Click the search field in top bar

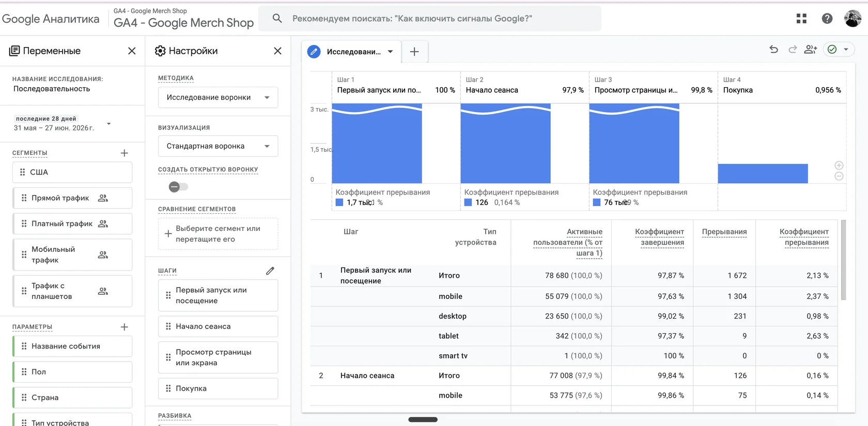[430, 19]
